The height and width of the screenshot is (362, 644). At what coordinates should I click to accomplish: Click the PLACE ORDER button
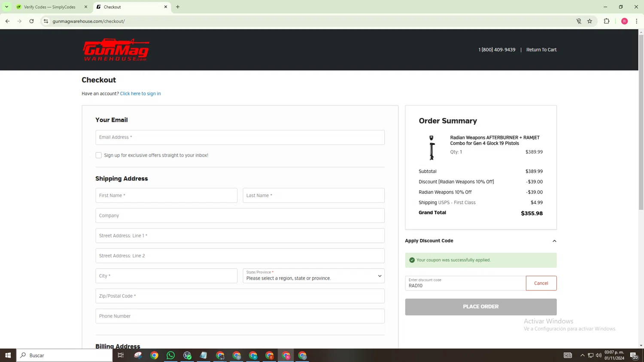(x=481, y=307)
